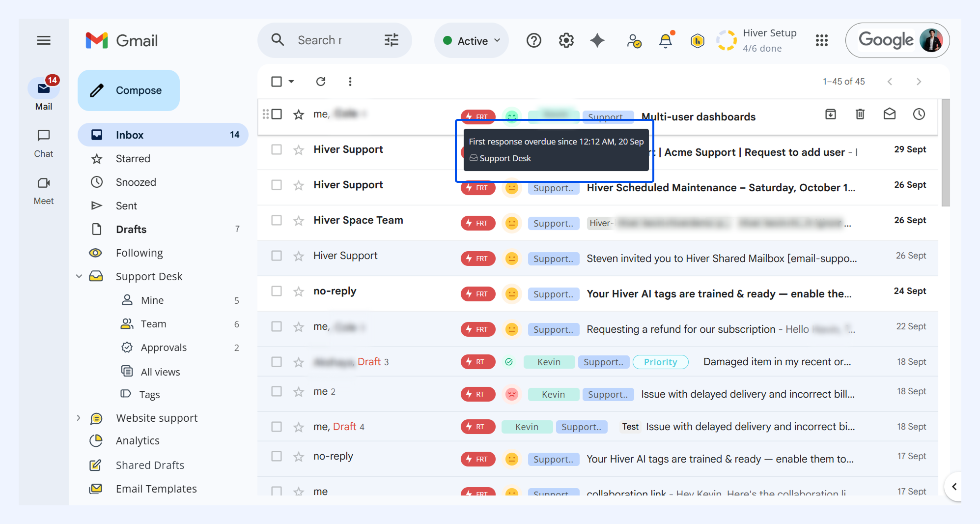Delete the Multi-user dashboards email
The image size is (980, 524).
[x=860, y=114]
